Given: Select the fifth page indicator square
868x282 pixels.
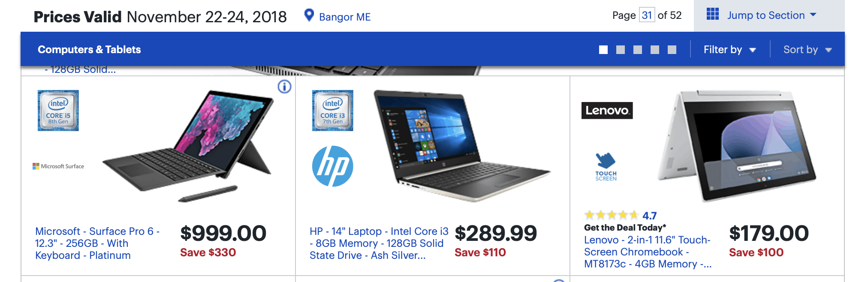Looking at the screenshot, I should click(x=672, y=50).
